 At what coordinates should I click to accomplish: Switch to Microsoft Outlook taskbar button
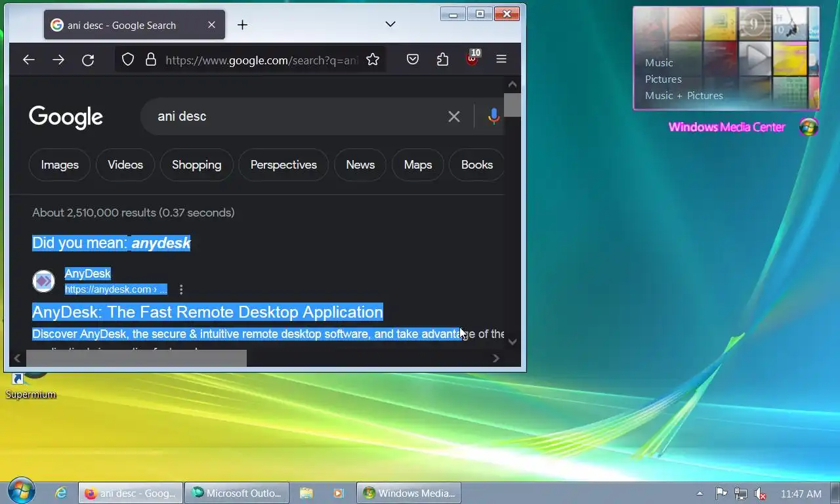pyautogui.click(x=237, y=493)
